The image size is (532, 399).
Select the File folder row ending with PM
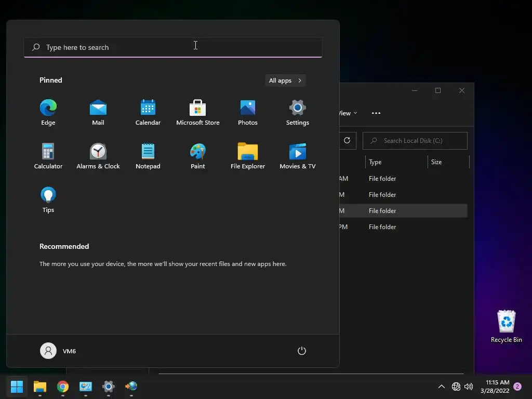pos(403,227)
